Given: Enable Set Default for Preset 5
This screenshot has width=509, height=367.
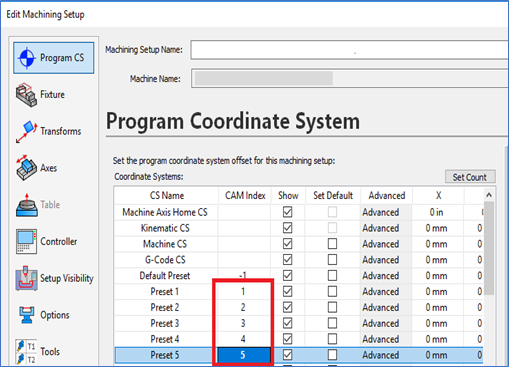Looking at the screenshot, I should [332, 355].
